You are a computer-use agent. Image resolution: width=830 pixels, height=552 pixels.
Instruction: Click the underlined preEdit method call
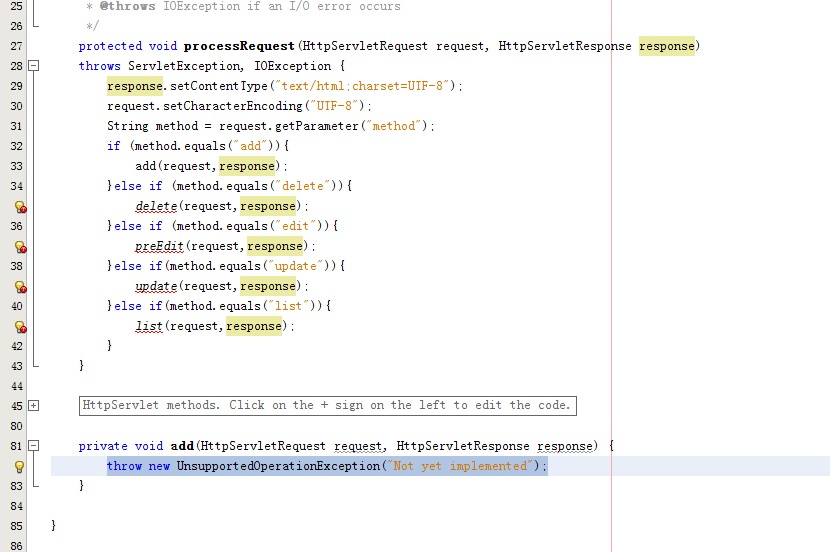click(x=159, y=246)
